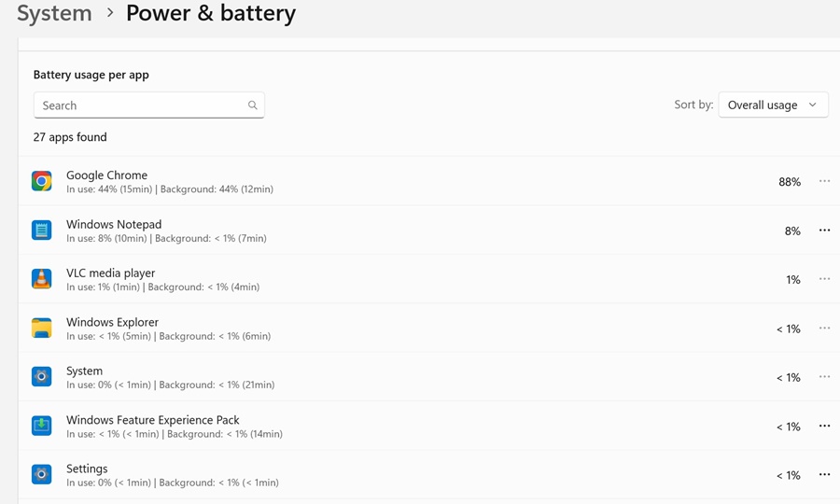Focus the battery usage Search field

[140, 105]
